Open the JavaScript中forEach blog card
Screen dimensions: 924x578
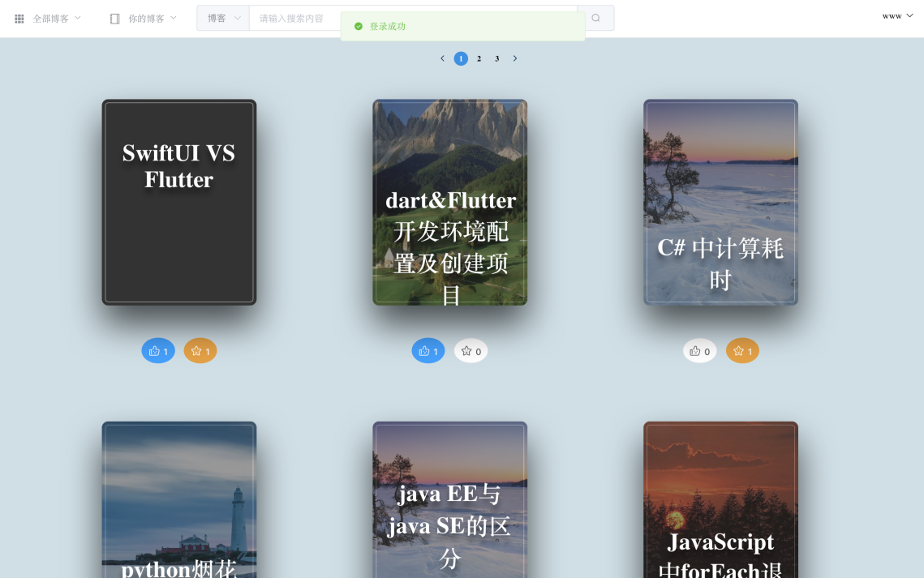pos(720,499)
